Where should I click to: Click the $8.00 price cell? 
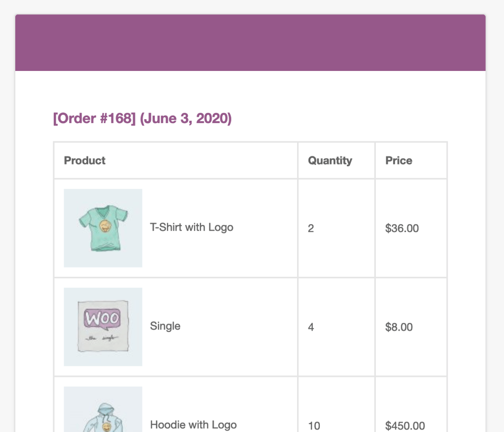(399, 327)
